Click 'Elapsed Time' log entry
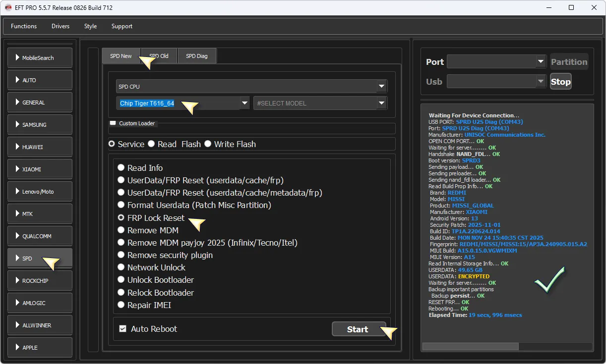Viewport: 606px width, 364px height. (x=475, y=315)
